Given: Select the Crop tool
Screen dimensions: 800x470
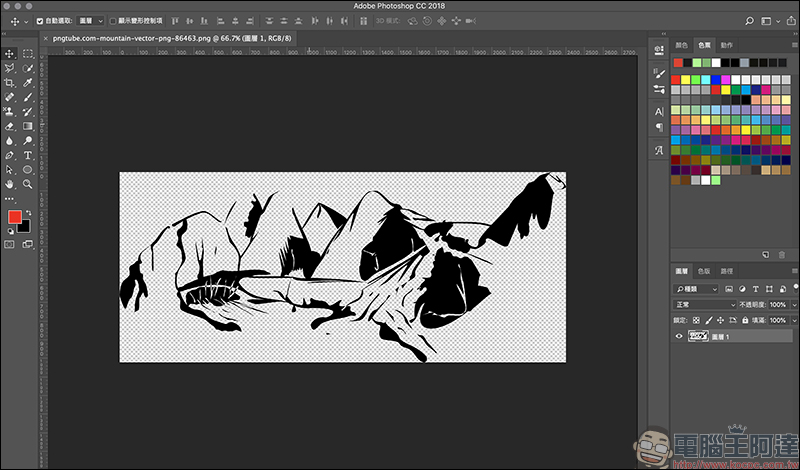Looking at the screenshot, I should 10,83.
